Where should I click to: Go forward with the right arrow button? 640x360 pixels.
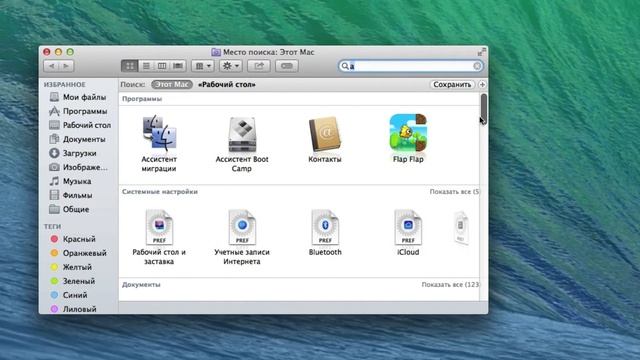point(66,66)
